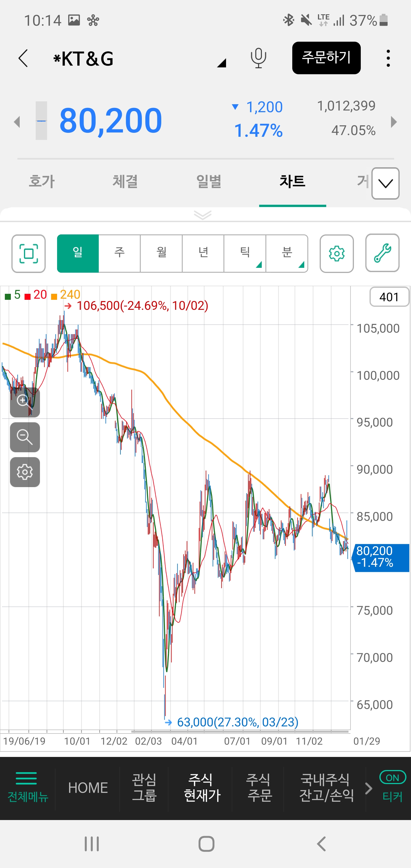Go back with the header back arrow
Screen dimensions: 411x868
point(23,58)
